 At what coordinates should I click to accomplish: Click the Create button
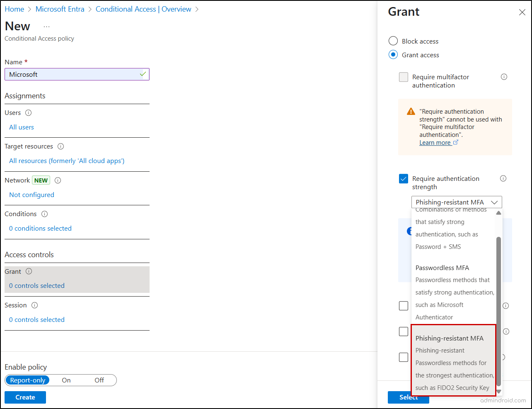(x=25, y=397)
